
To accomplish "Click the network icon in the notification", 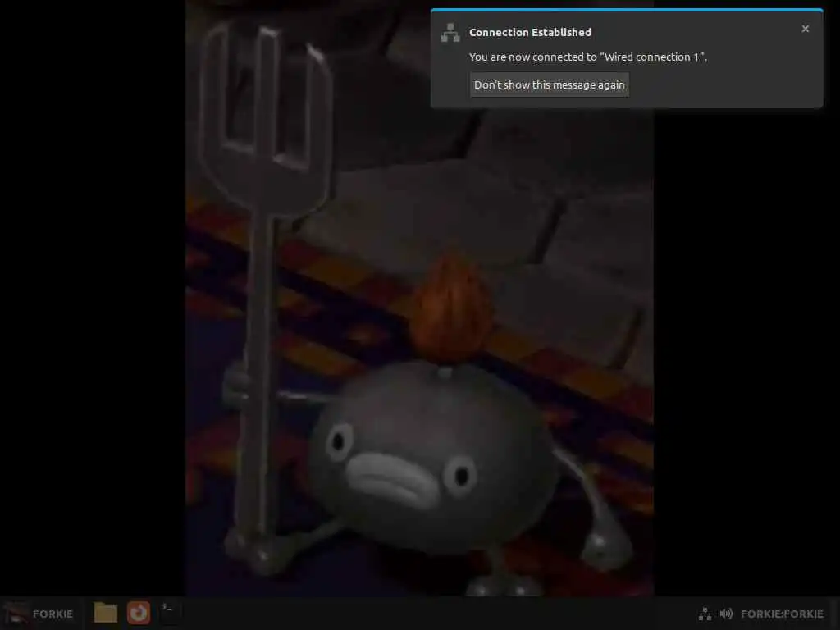I will [x=450, y=33].
